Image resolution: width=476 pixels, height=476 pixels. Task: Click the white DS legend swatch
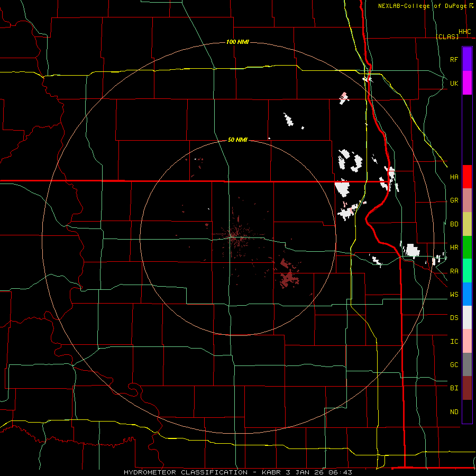467,317
